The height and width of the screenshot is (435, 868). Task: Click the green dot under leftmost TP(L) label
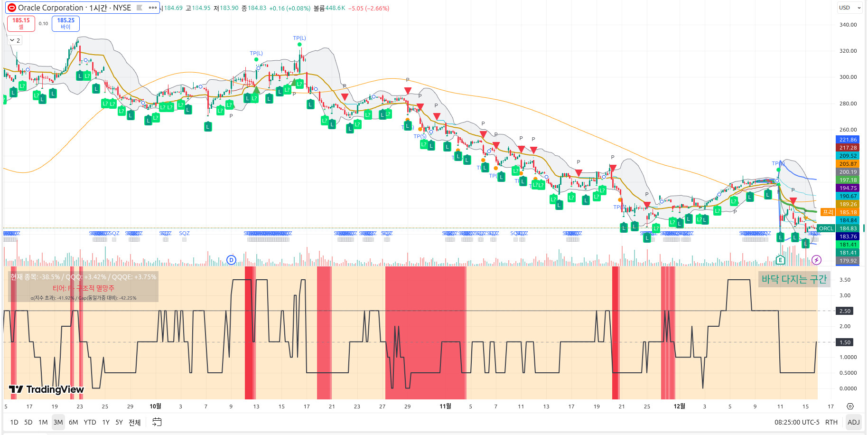tap(256, 59)
